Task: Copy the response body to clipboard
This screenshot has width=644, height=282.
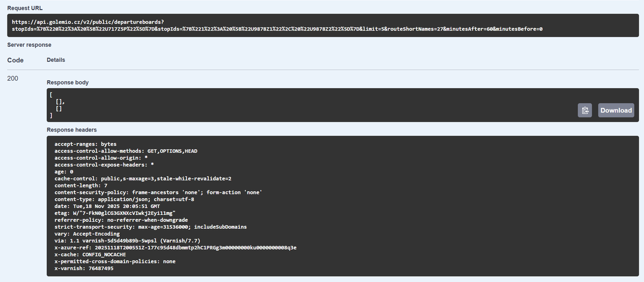Action: click(585, 110)
